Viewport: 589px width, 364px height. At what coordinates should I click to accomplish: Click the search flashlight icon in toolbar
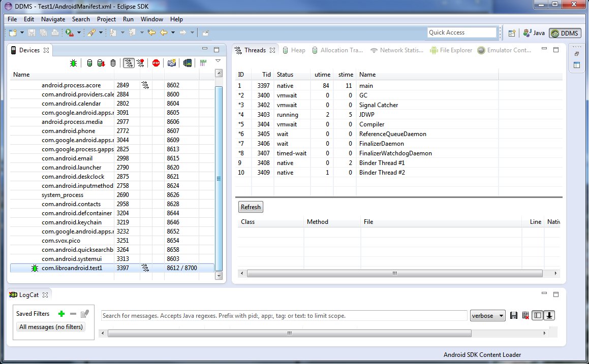point(91,32)
